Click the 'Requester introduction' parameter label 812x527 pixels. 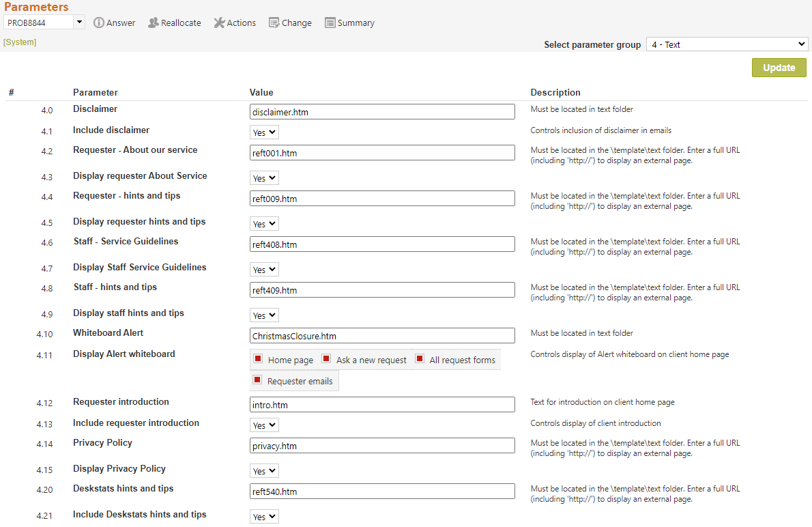121,401
